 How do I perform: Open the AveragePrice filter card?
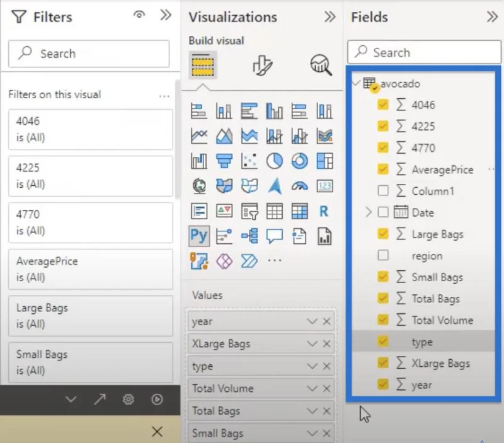[x=90, y=269]
